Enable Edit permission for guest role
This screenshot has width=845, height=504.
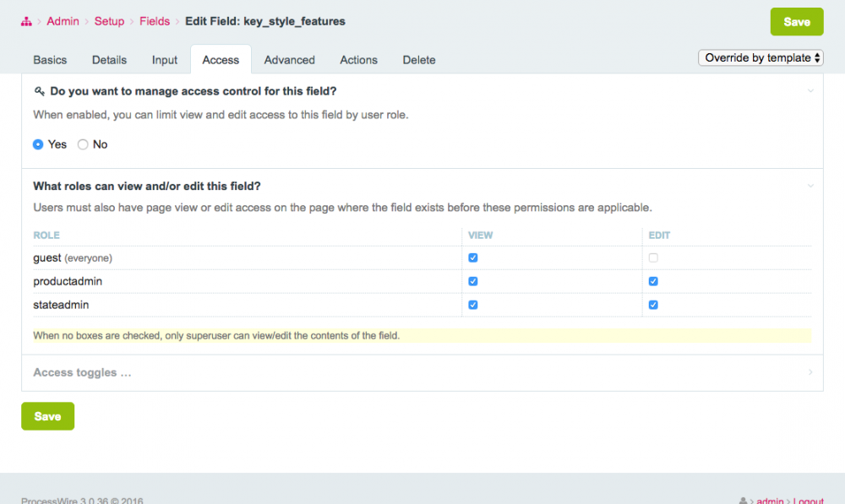[653, 257]
